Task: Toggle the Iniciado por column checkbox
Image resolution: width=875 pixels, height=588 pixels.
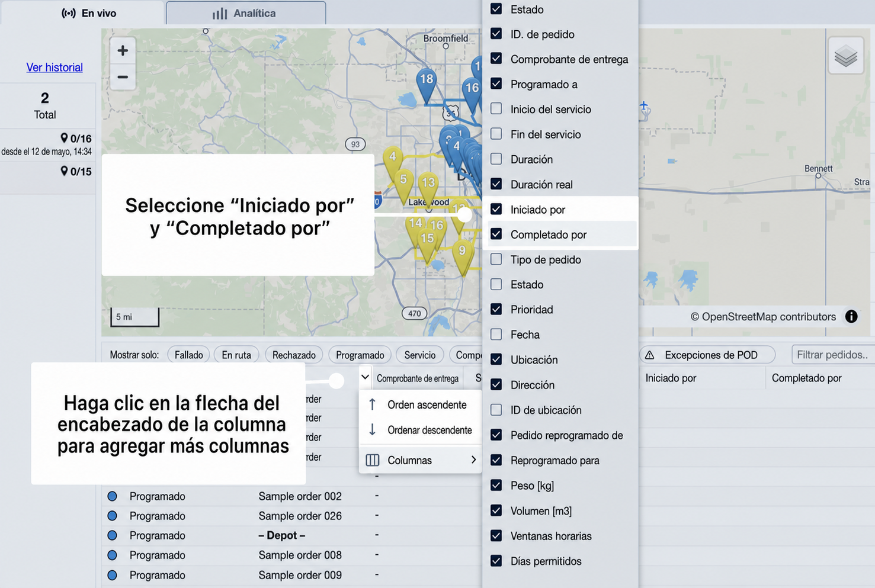Action: (x=496, y=209)
